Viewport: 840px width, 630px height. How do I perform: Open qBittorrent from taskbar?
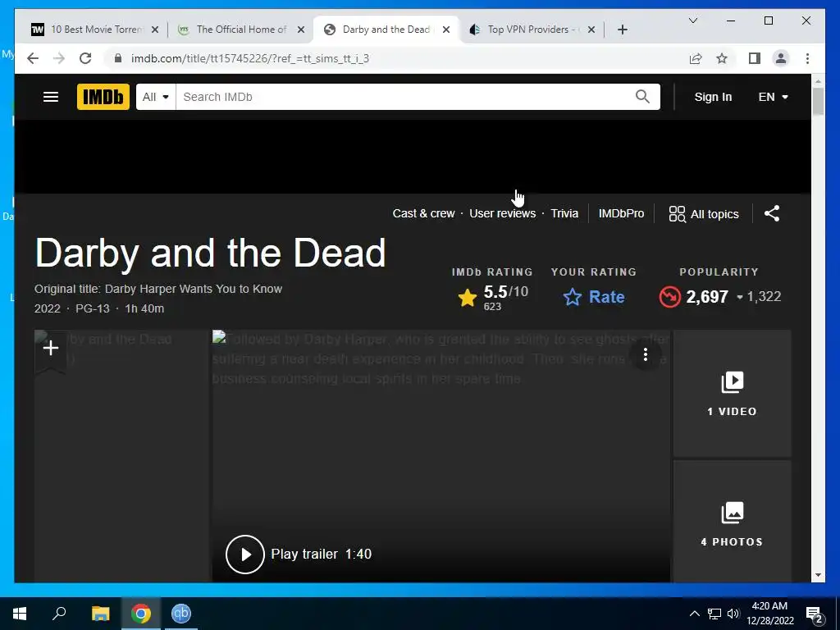(x=181, y=614)
